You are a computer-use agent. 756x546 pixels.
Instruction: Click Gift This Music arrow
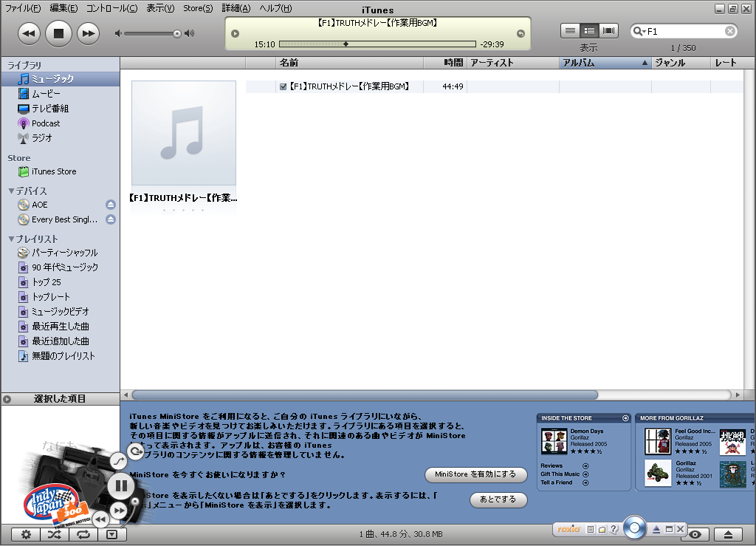[x=585, y=474]
